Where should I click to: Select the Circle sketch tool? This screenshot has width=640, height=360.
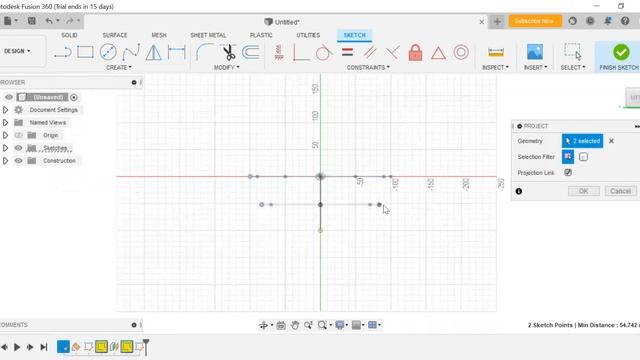coord(108,52)
